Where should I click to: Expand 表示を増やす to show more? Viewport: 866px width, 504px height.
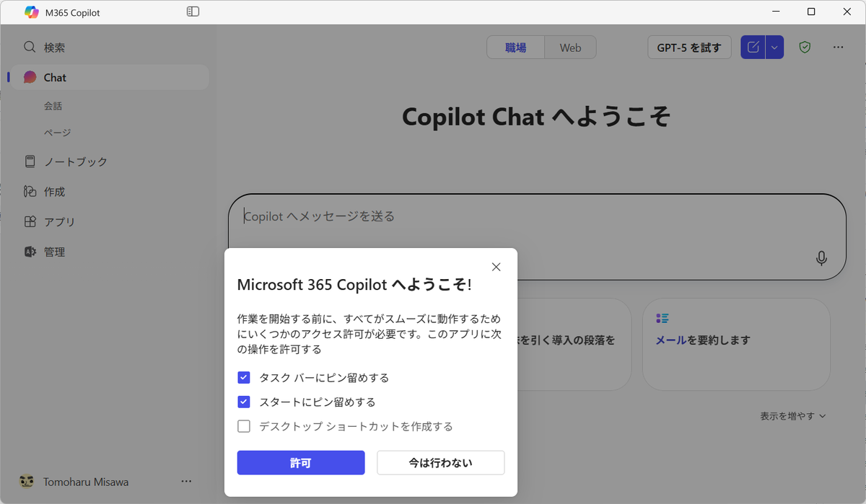(792, 416)
